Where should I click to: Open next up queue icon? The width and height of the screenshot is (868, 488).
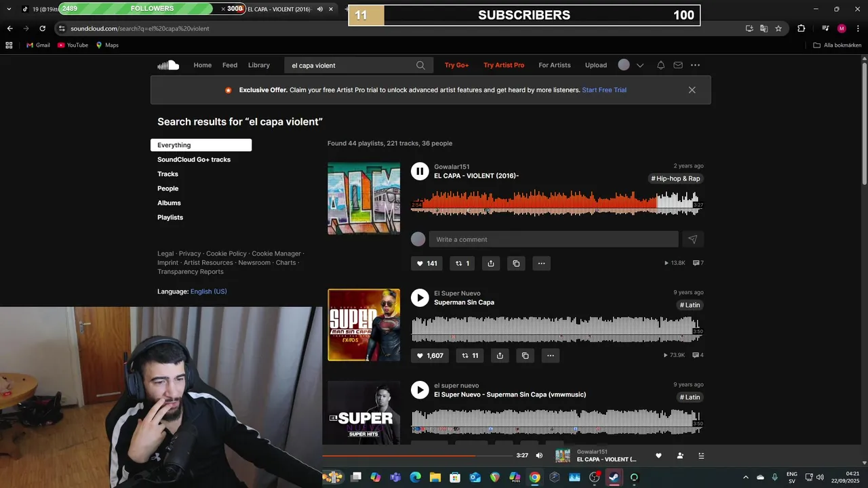(702, 455)
